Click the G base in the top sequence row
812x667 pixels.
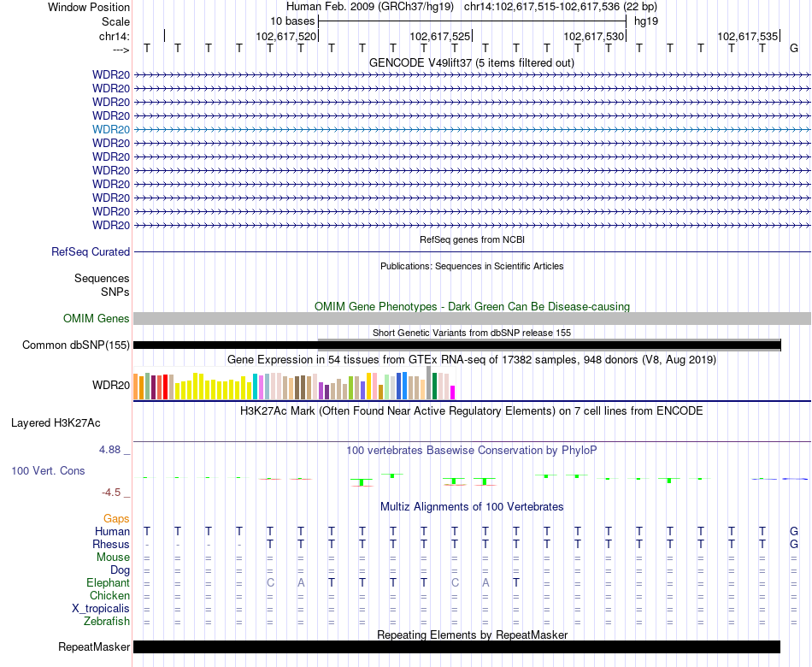(x=793, y=48)
